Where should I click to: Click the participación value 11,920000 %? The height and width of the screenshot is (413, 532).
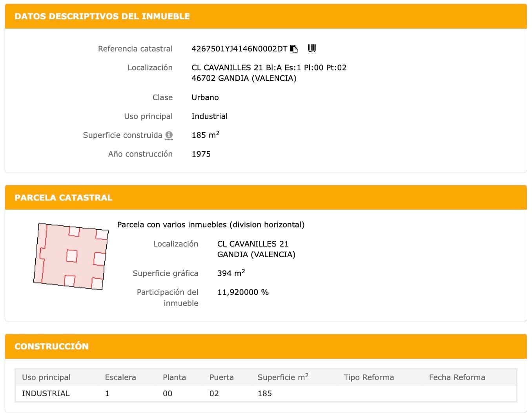(243, 292)
